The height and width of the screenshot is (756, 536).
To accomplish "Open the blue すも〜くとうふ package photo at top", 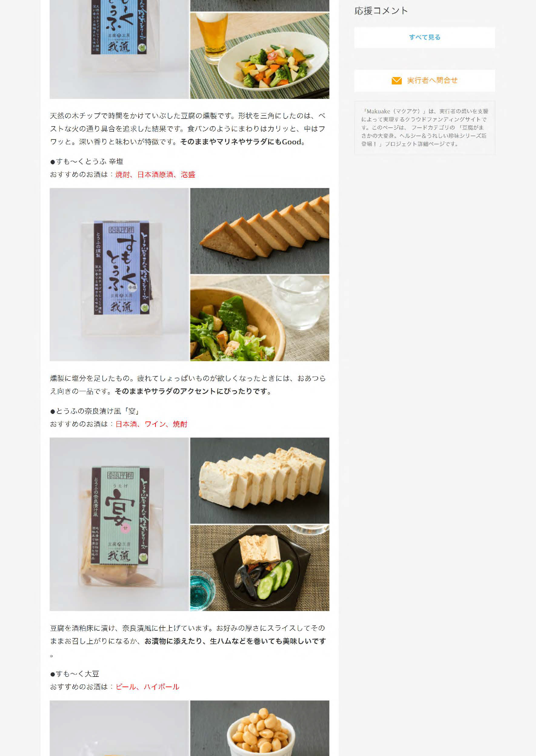I will tap(119, 49).
